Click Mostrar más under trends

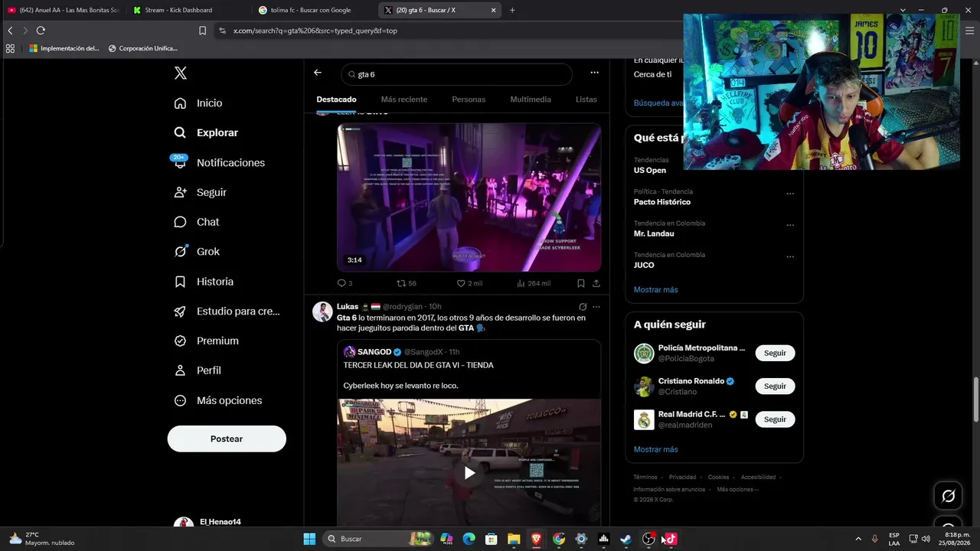point(655,290)
